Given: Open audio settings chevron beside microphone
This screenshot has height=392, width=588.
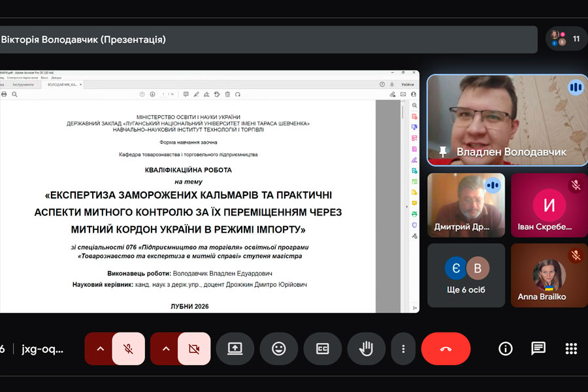Looking at the screenshot, I should coord(100,349).
